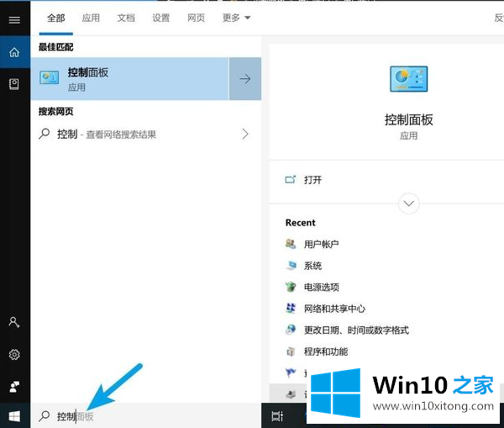Click the large 控制面板 icon in preview pane
The width and height of the screenshot is (504, 428).
(x=408, y=79)
